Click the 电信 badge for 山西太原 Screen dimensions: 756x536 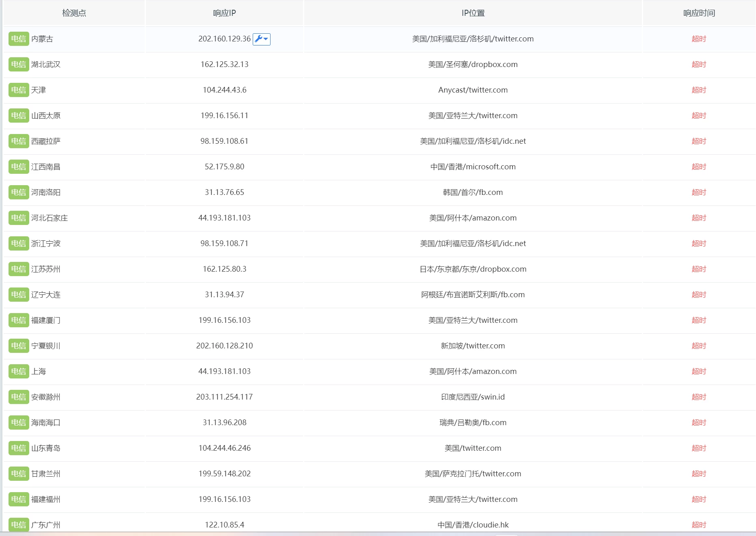pyautogui.click(x=19, y=116)
